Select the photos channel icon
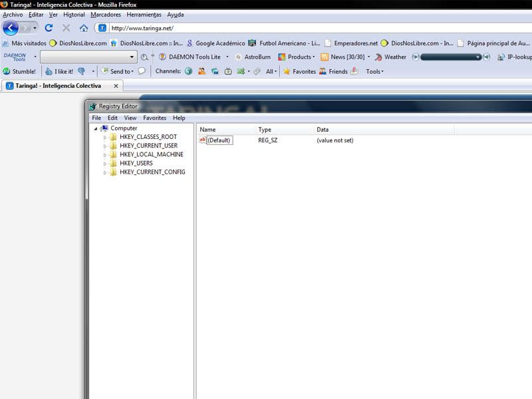The width and height of the screenshot is (532, 399). click(x=215, y=71)
